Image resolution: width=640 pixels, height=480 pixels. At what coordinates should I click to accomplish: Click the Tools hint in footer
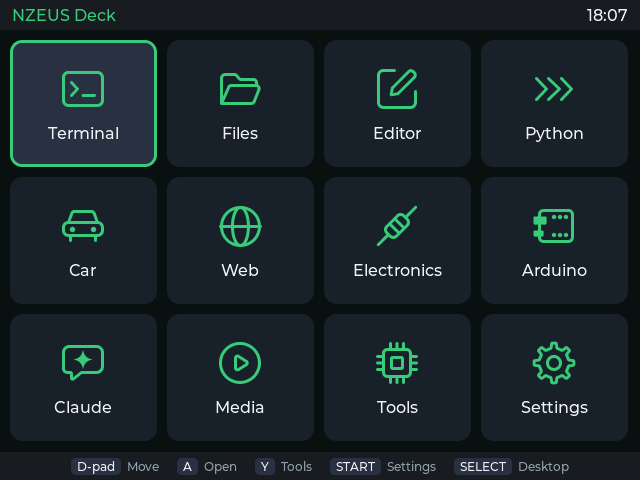296,467
